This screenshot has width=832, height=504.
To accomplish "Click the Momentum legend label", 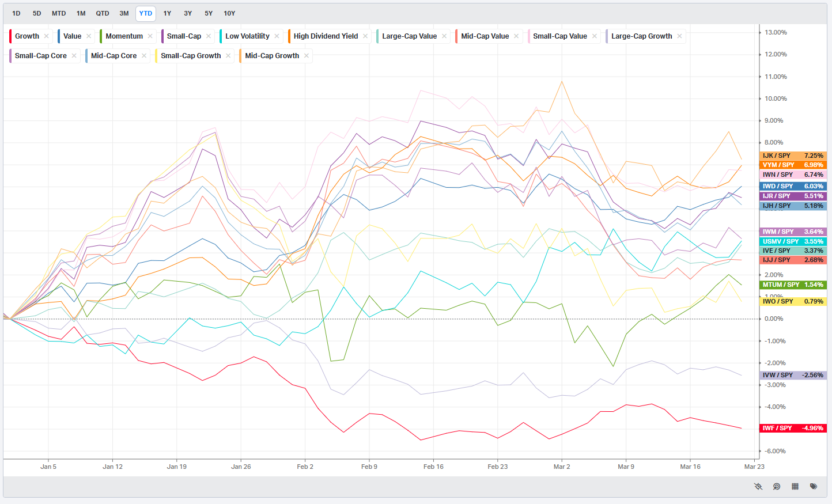I will point(124,36).
